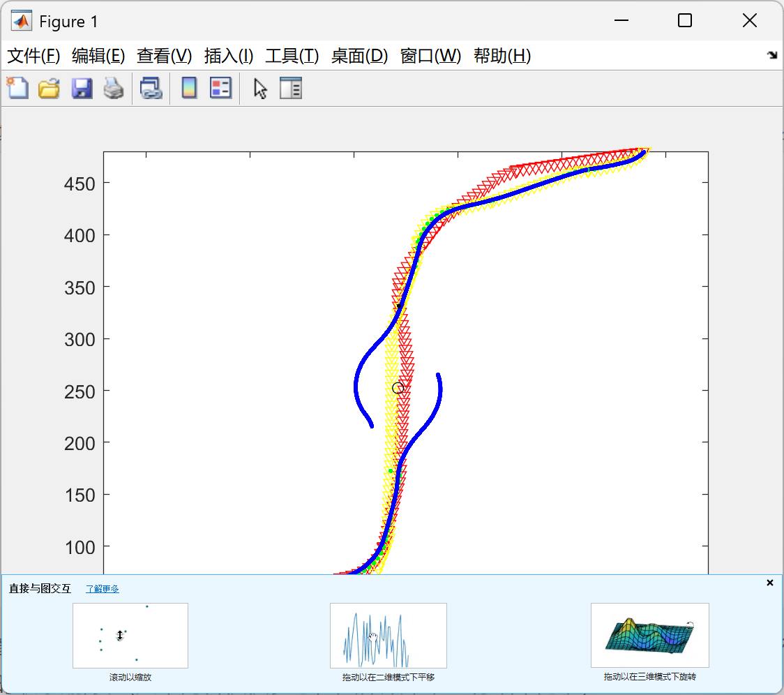This screenshot has height=695, width=784.
Task: Close the Figure 1 window
Action: tap(750, 20)
